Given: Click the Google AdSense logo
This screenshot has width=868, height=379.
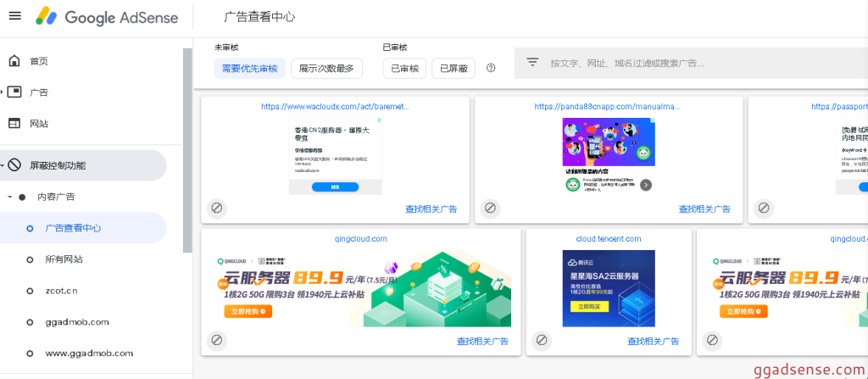Looking at the screenshot, I should tap(107, 17).
